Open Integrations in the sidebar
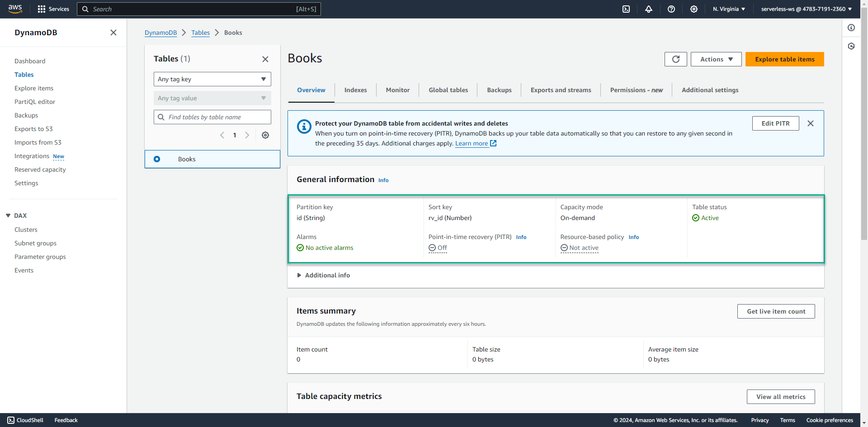Screen dimensions: 868x427 (32, 156)
